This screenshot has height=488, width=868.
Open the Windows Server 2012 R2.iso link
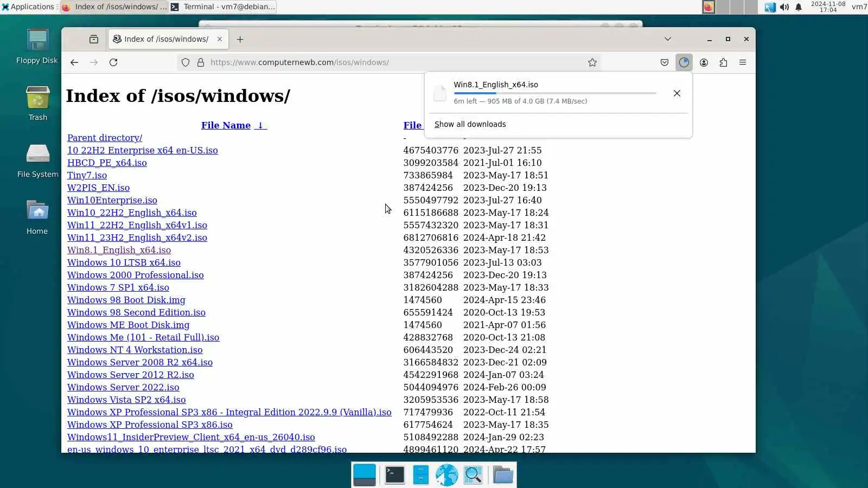coord(131,375)
